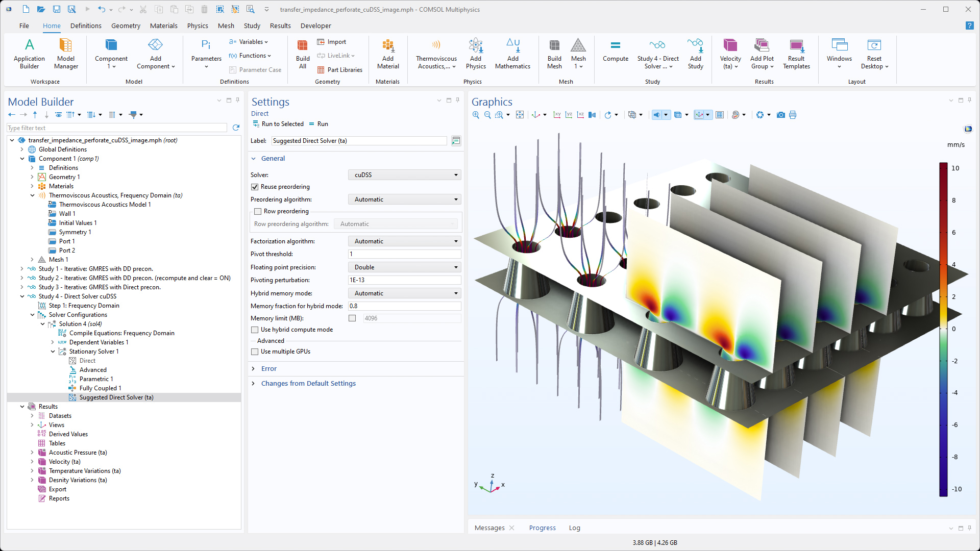
Task: Click the print icon in Graphics toolbar
Action: point(793,115)
